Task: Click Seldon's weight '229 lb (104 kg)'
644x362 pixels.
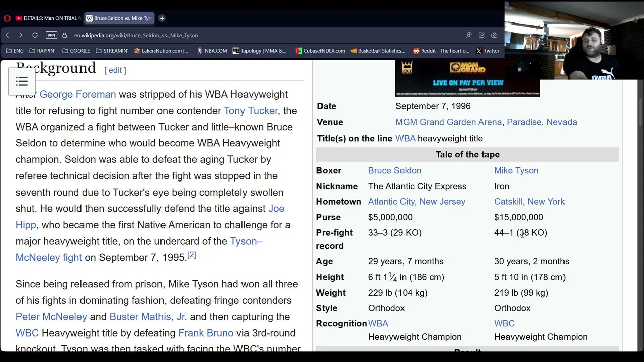Action: point(398,293)
